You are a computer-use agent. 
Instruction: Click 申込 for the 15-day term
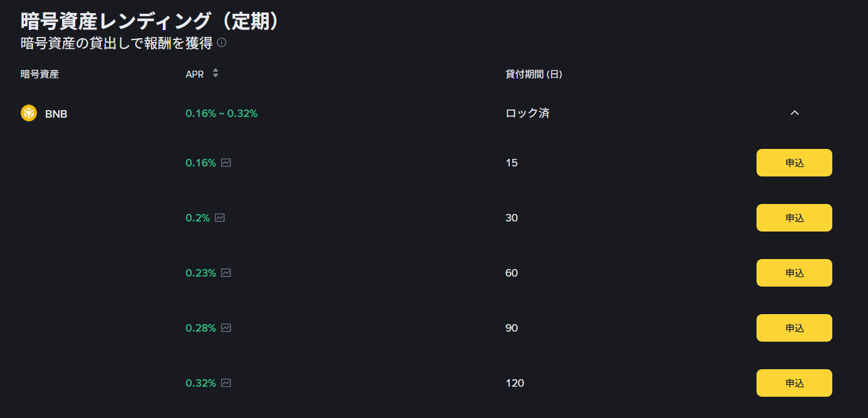pyautogui.click(x=794, y=163)
